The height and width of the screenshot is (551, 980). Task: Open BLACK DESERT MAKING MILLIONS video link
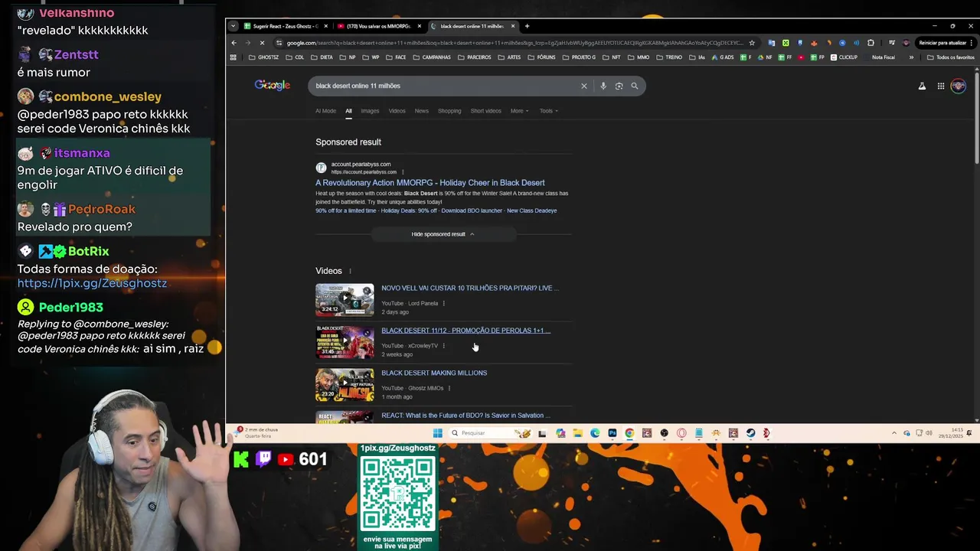coord(434,373)
